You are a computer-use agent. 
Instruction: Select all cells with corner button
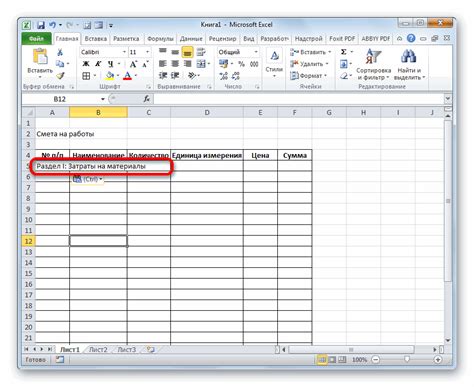(28, 113)
